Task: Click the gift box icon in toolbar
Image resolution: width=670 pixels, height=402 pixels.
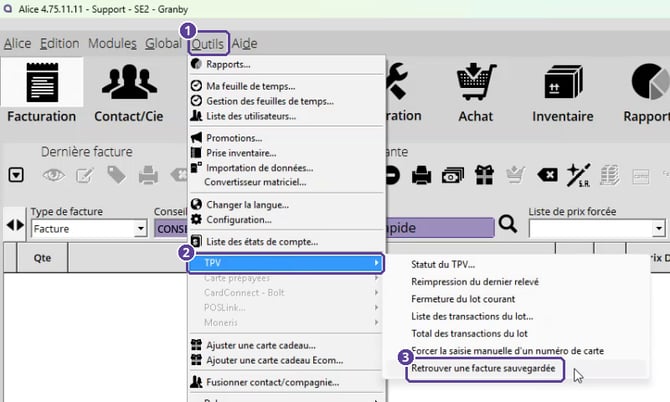Action: [x=484, y=175]
